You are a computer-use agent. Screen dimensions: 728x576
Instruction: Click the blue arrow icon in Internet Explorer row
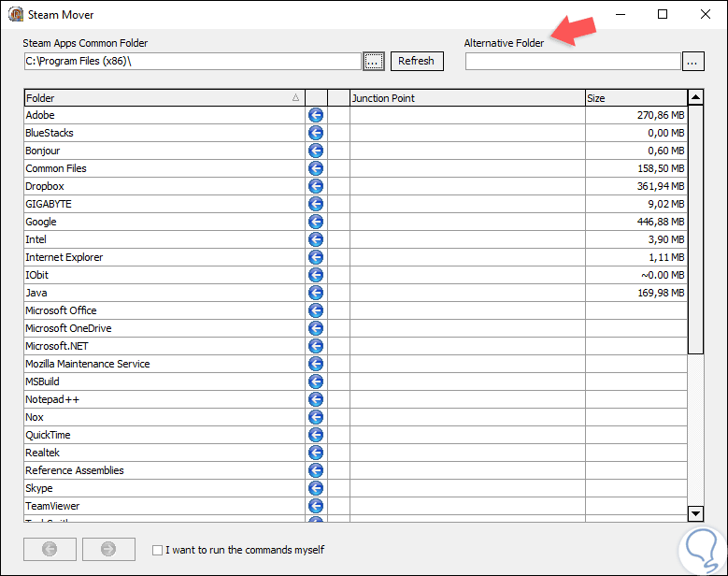tap(316, 257)
